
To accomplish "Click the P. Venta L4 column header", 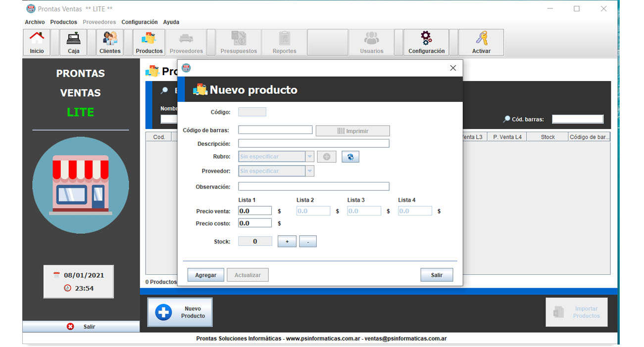I will click(507, 137).
